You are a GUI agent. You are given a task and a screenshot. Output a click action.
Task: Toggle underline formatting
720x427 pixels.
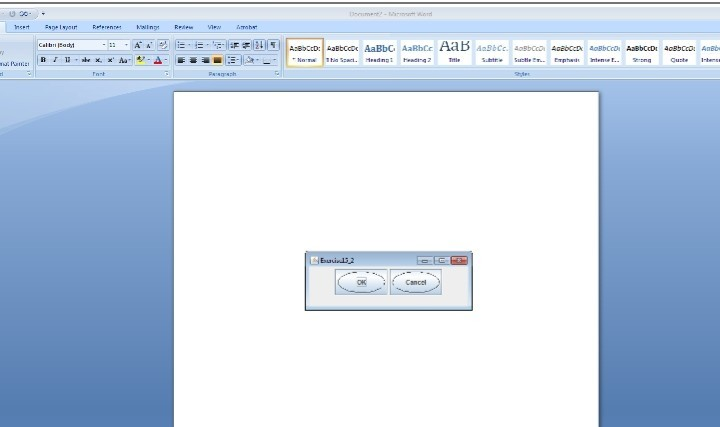click(x=67, y=60)
